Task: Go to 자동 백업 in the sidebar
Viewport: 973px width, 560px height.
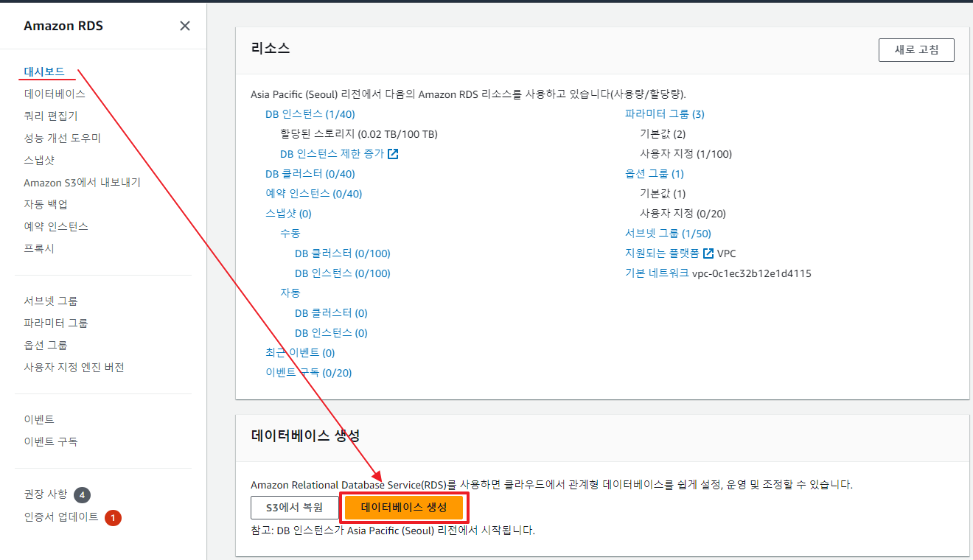Action: [x=46, y=204]
